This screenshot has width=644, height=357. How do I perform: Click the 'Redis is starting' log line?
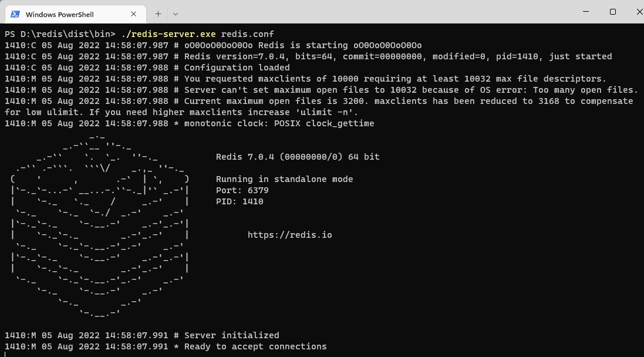click(x=302, y=45)
